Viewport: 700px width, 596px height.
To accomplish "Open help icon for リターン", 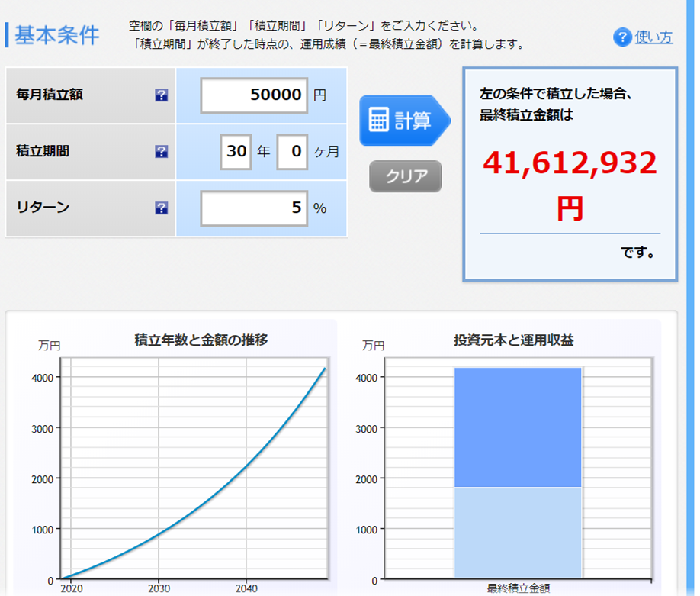I will coord(161,208).
